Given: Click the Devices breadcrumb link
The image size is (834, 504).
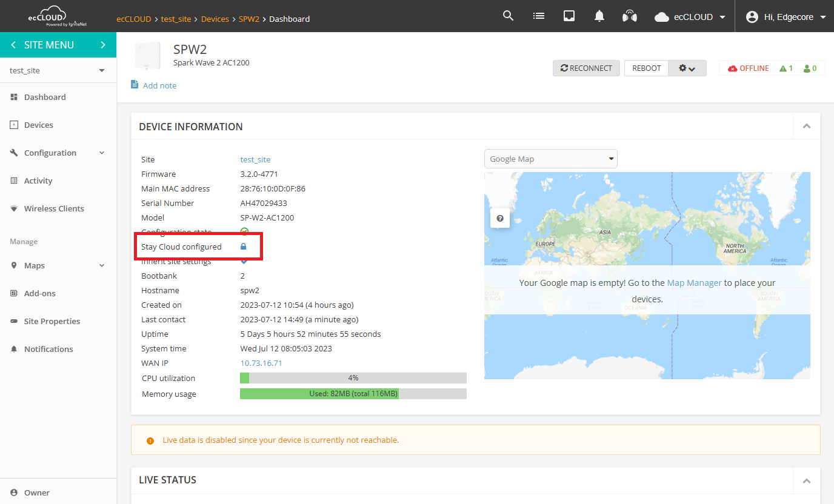Looking at the screenshot, I should tap(215, 19).
